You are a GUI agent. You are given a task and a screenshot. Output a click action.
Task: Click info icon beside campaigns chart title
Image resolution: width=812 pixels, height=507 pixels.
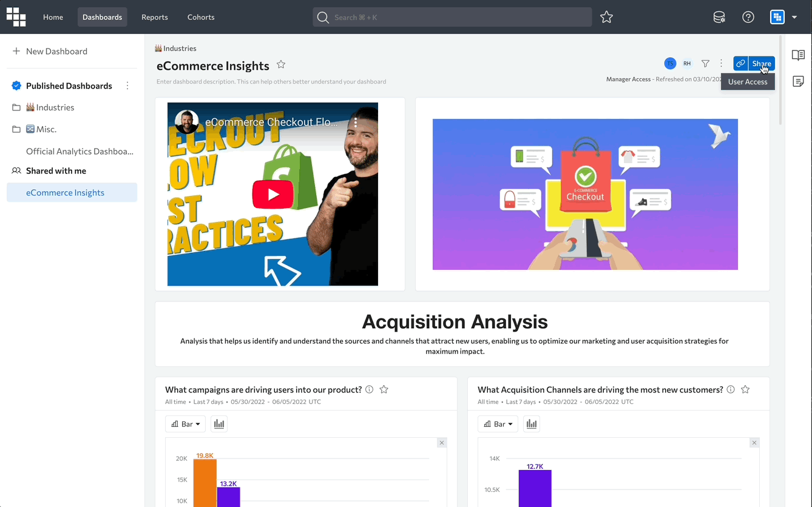click(369, 389)
